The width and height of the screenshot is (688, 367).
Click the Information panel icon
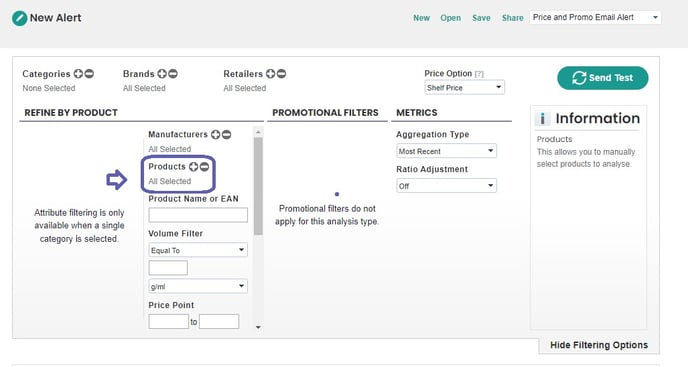point(542,118)
